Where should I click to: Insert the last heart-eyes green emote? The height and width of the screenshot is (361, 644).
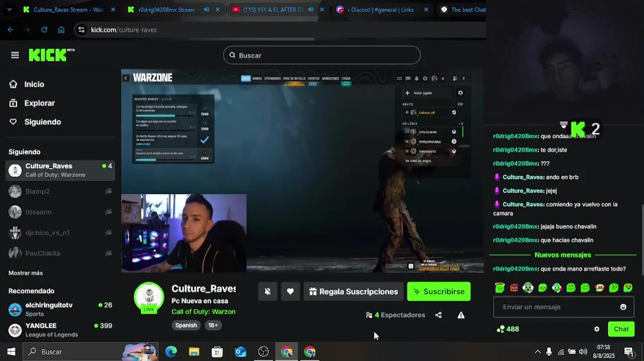tap(628, 287)
